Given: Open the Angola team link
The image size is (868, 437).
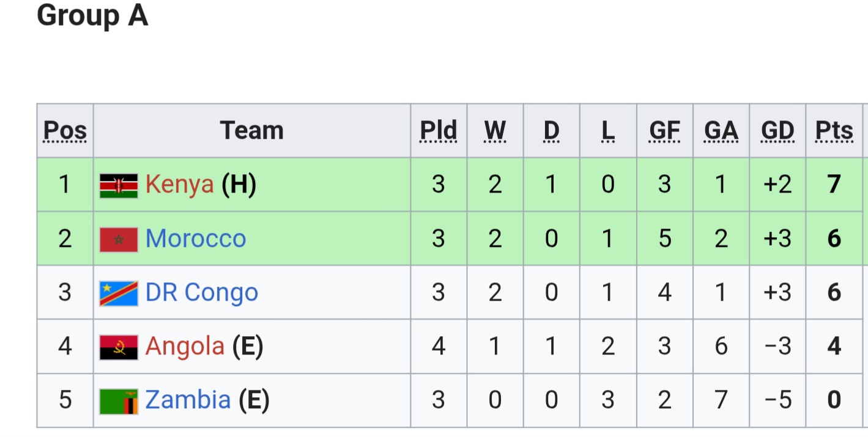Looking at the screenshot, I should click(x=185, y=347).
